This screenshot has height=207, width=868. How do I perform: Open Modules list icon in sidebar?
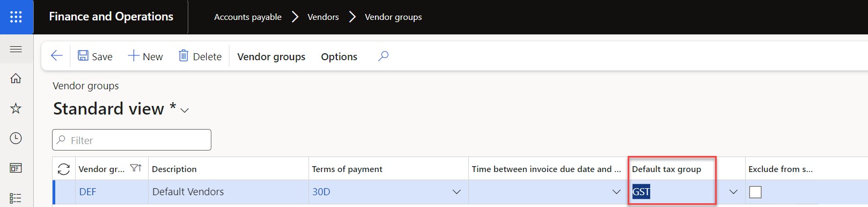coord(16,198)
